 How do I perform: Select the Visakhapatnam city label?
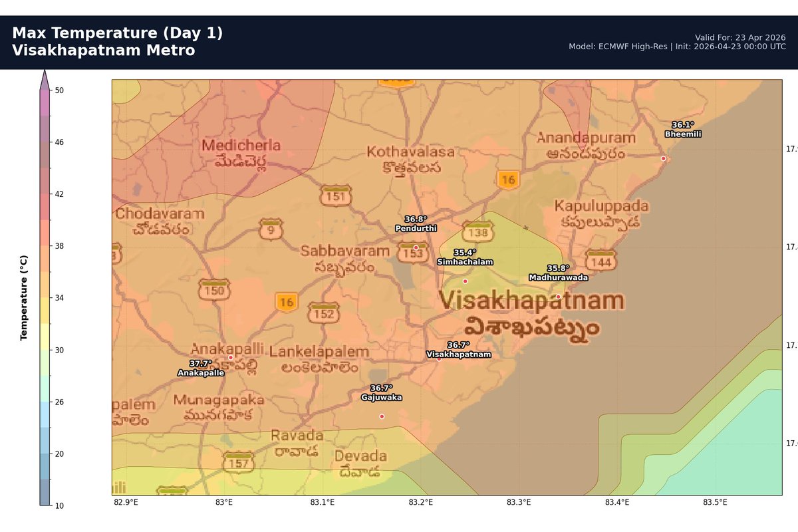(533, 301)
